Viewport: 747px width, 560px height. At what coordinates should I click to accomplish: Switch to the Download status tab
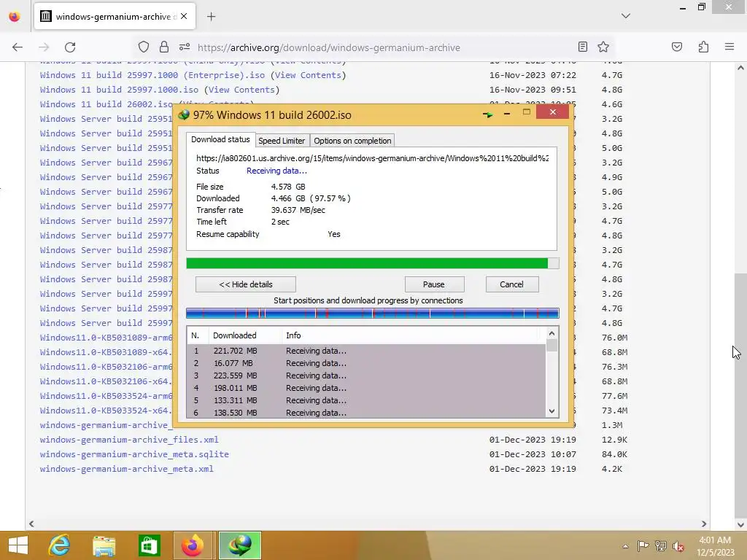(220, 139)
